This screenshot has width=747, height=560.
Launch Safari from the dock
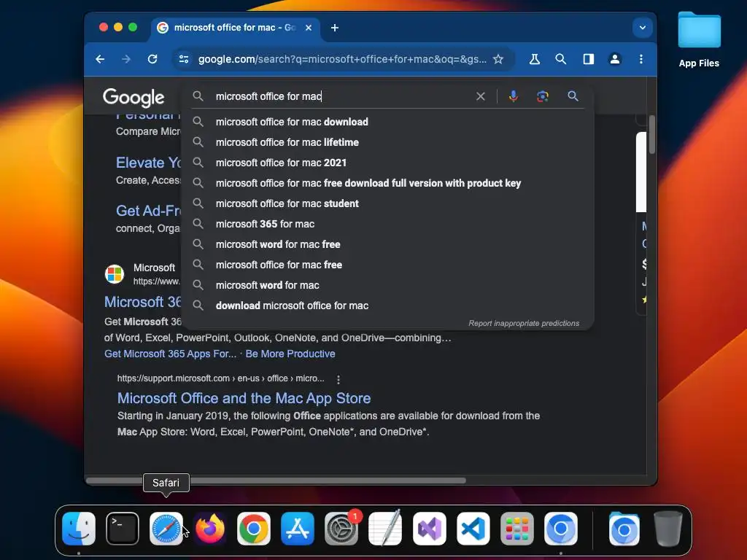click(166, 529)
